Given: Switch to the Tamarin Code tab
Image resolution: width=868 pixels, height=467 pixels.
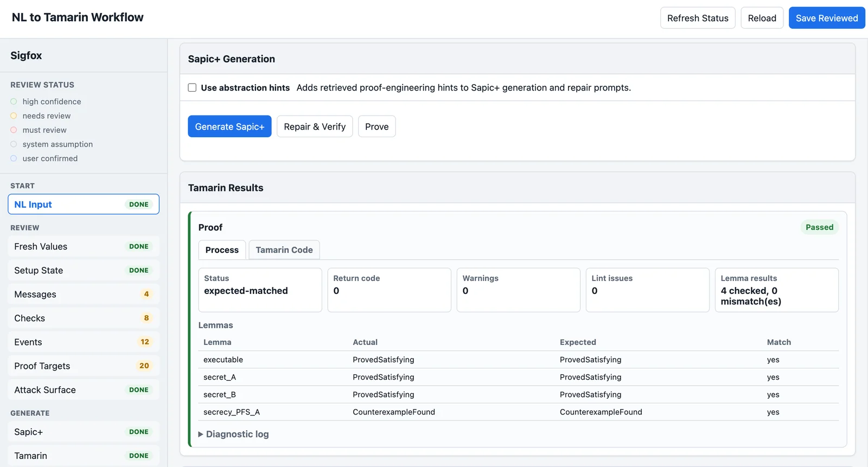Looking at the screenshot, I should 284,250.
